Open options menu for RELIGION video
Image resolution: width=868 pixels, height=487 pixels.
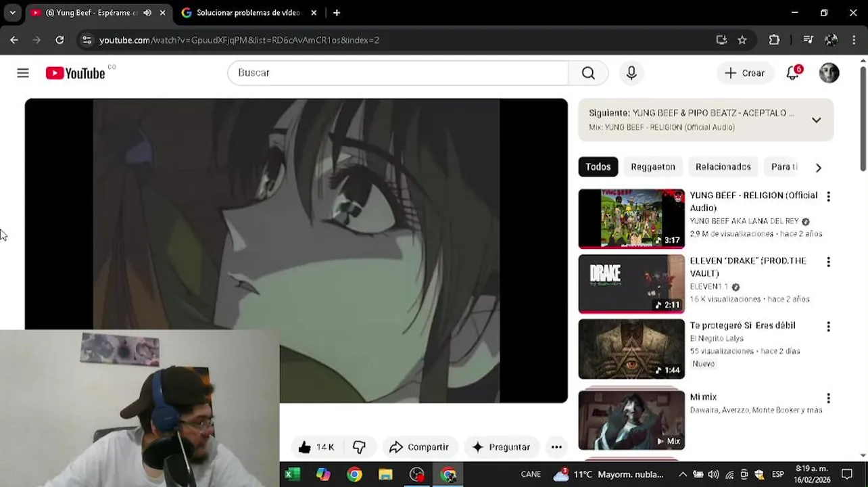(828, 197)
